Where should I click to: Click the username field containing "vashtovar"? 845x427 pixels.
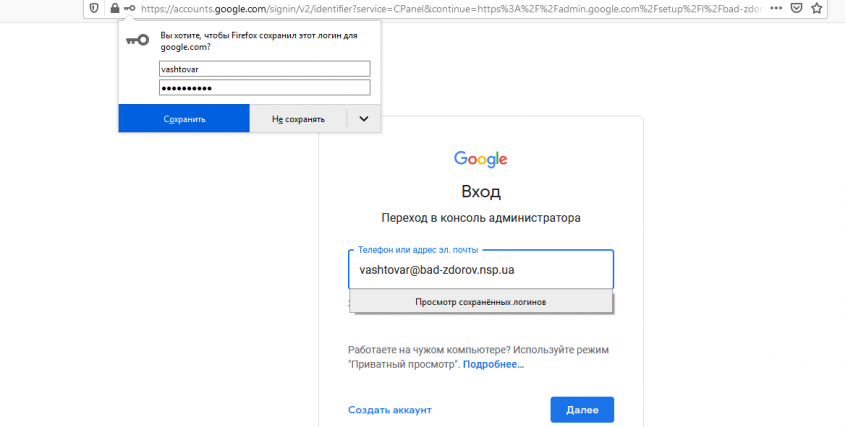tap(264, 69)
